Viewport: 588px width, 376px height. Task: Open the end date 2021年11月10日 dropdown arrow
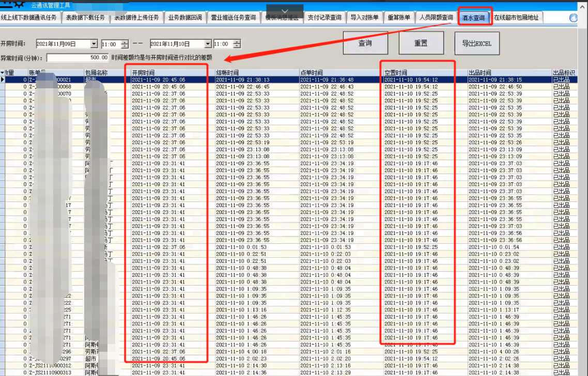(208, 44)
